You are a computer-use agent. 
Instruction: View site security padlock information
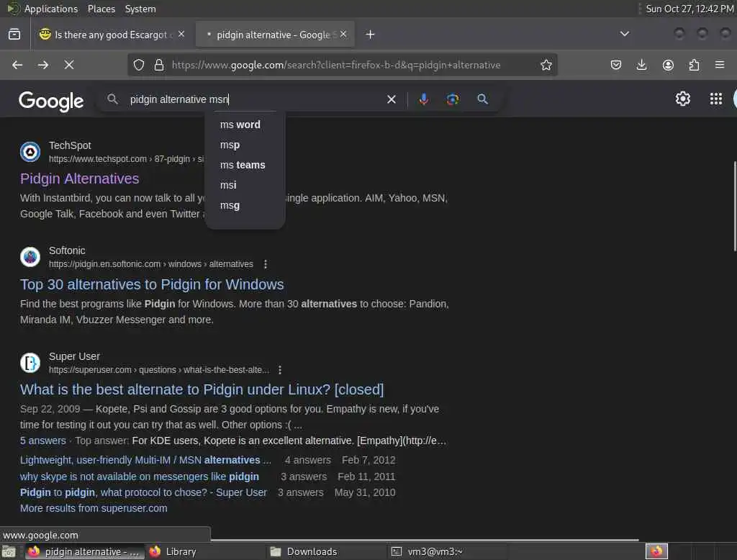click(x=159, y=65)
